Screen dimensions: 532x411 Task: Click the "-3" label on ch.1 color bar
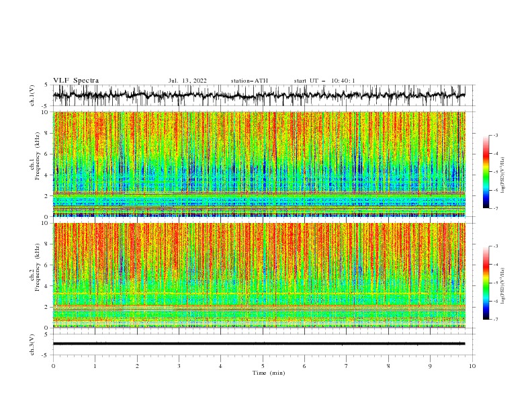496,135
